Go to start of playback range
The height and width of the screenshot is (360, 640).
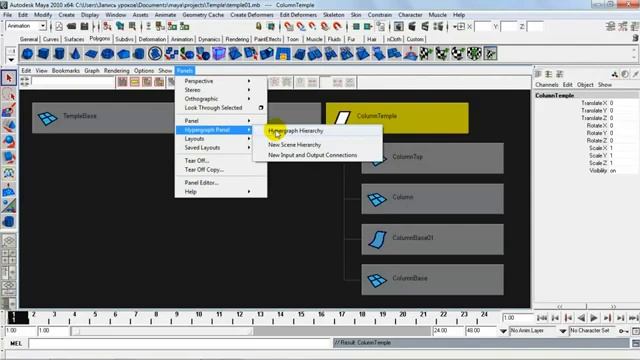point(542,318)
